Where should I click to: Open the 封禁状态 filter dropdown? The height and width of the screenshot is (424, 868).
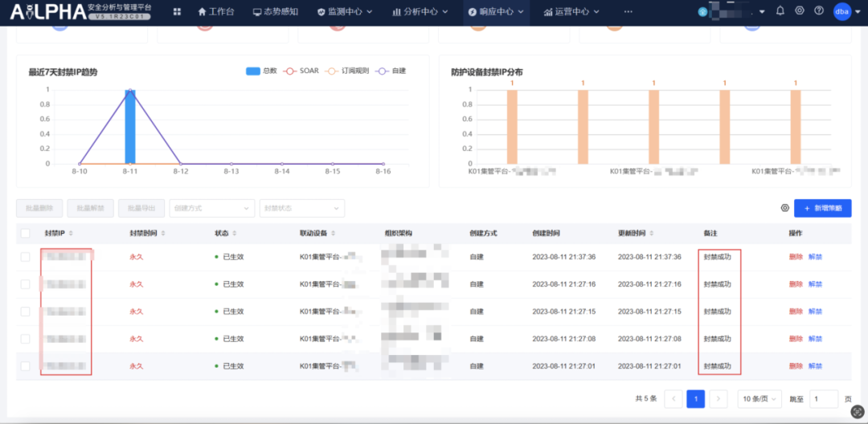pyautogui.click(x=301, y=208)
